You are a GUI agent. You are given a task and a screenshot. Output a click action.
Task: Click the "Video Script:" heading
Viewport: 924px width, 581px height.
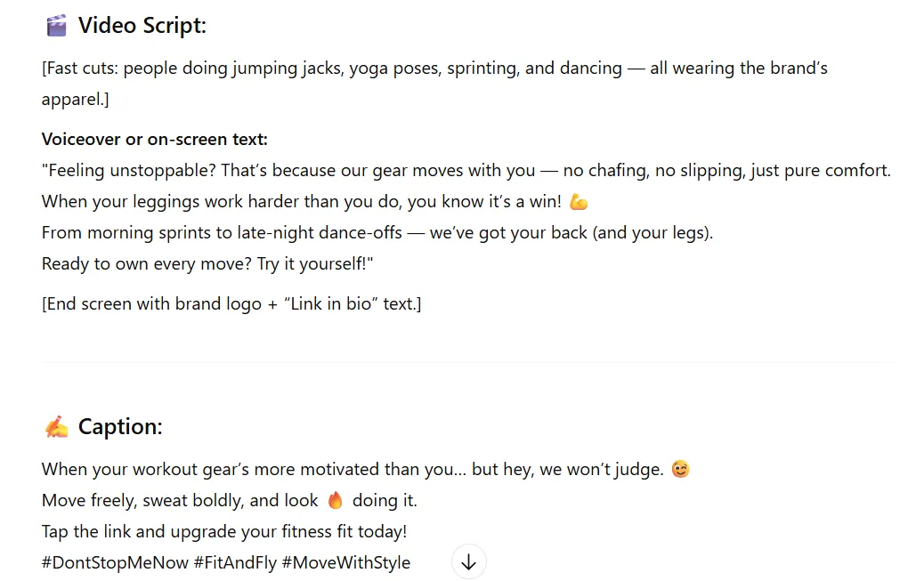click(142, 25)
